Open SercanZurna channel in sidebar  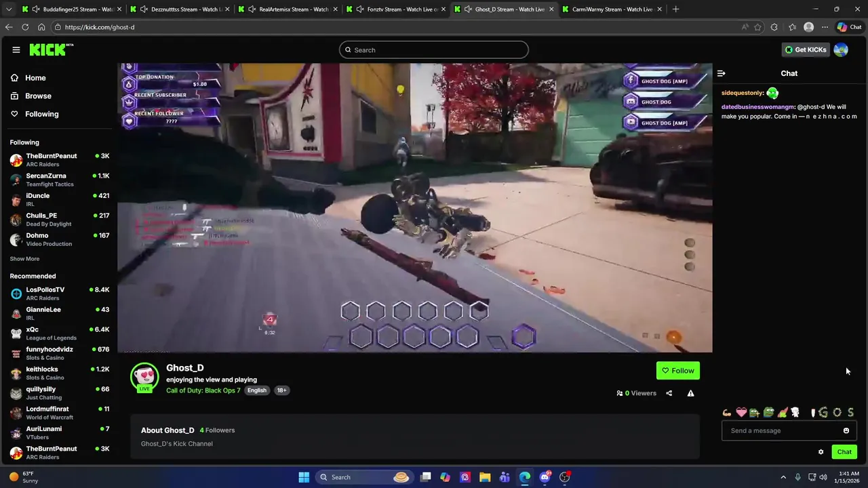pyautogui.click(x=59, y=180)
